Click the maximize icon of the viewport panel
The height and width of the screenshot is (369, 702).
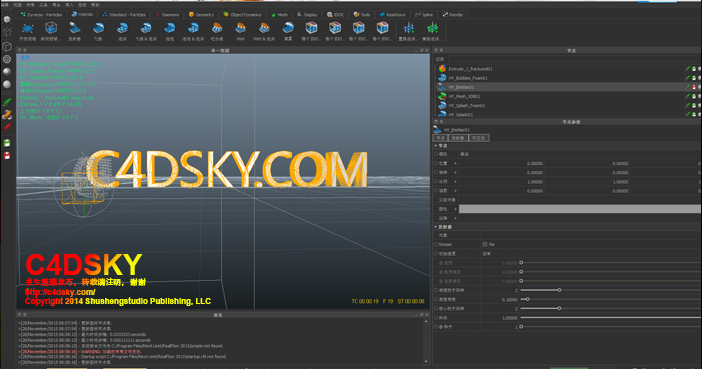(x=421, y=50)
